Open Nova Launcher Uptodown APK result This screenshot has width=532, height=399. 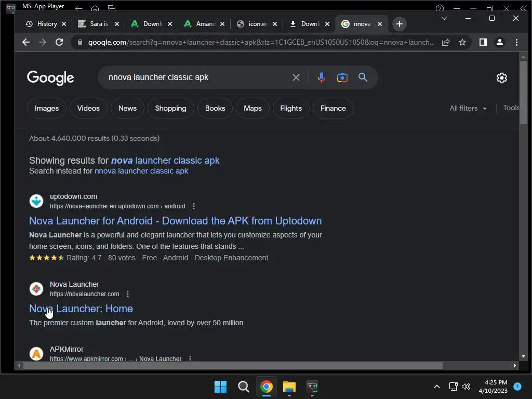(x=176, y=221)
